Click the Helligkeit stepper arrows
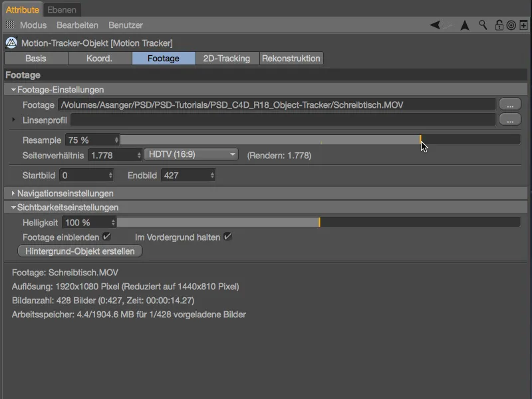This screenshot has width=532, height=399. click(x=113, y=223)
